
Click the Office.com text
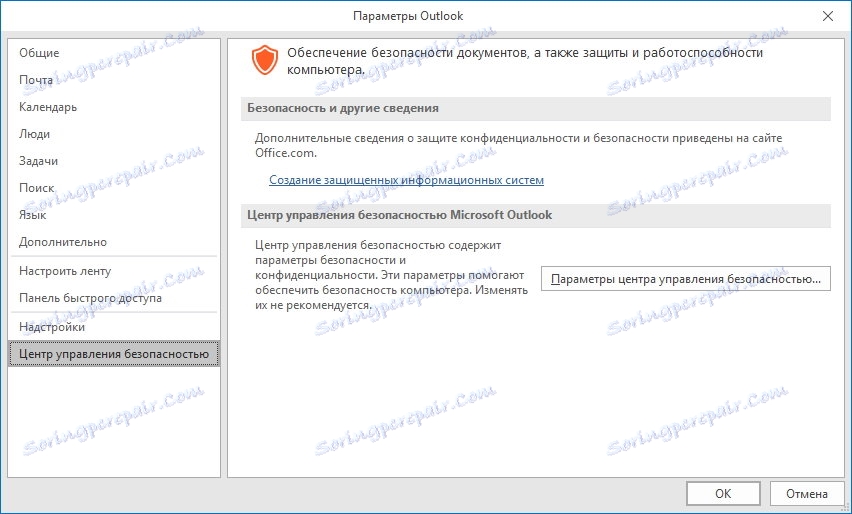[286, 153]
